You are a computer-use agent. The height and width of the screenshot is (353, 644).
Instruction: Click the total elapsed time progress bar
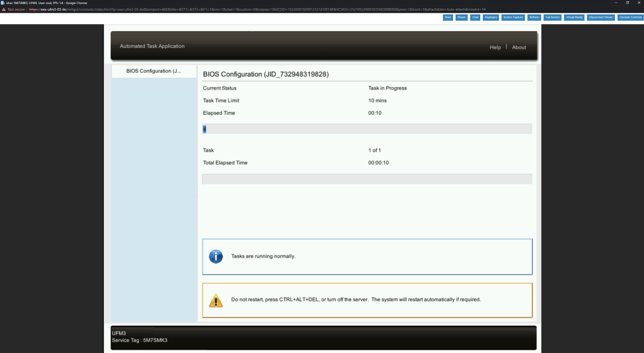tap(367, 179)
